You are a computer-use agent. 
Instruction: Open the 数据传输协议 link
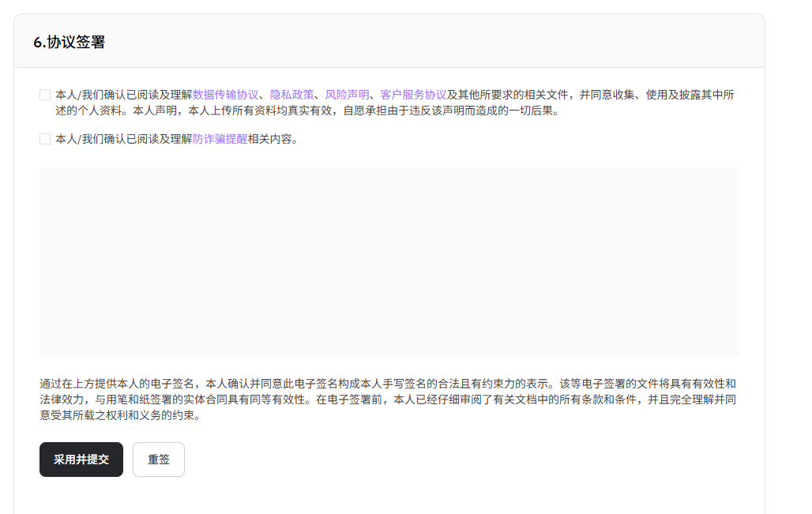pos(225,95)
